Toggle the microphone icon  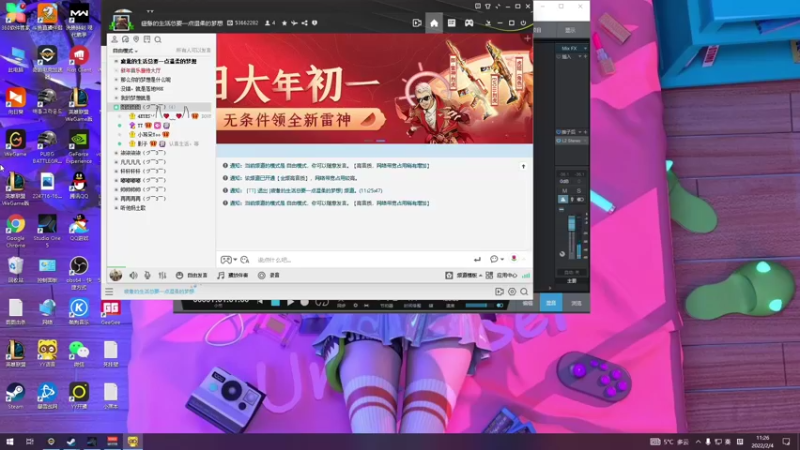(147, 276)
